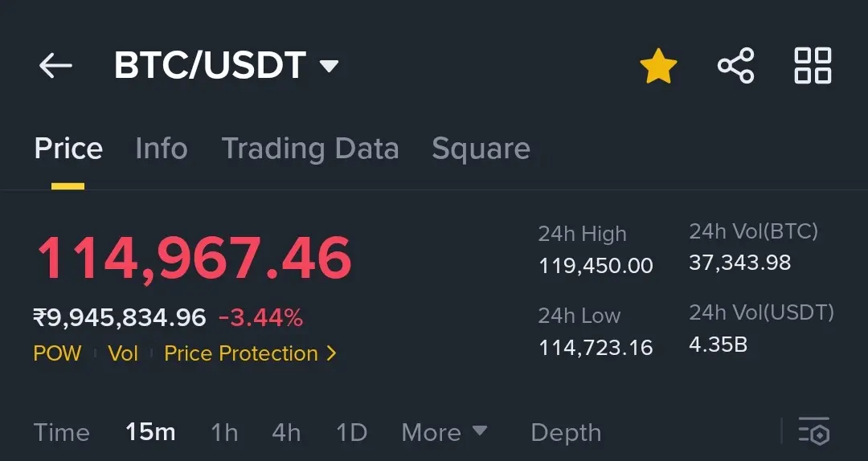Select the 1D chart interval
This screenshot has width=868, height=461.
352,432
